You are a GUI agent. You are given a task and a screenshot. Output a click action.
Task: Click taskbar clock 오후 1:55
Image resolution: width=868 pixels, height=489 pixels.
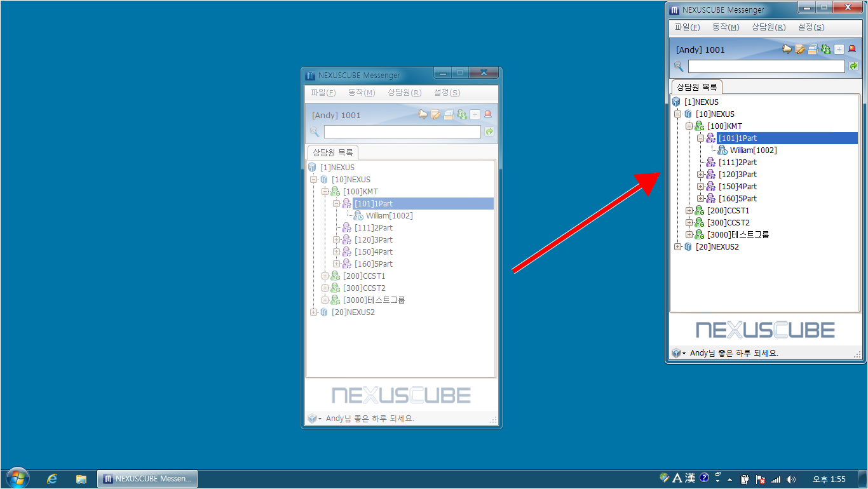click(829, 479)
